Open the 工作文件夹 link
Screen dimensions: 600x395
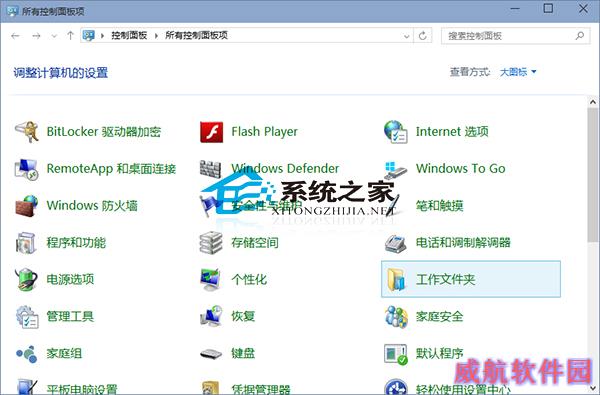pos(445,279)
